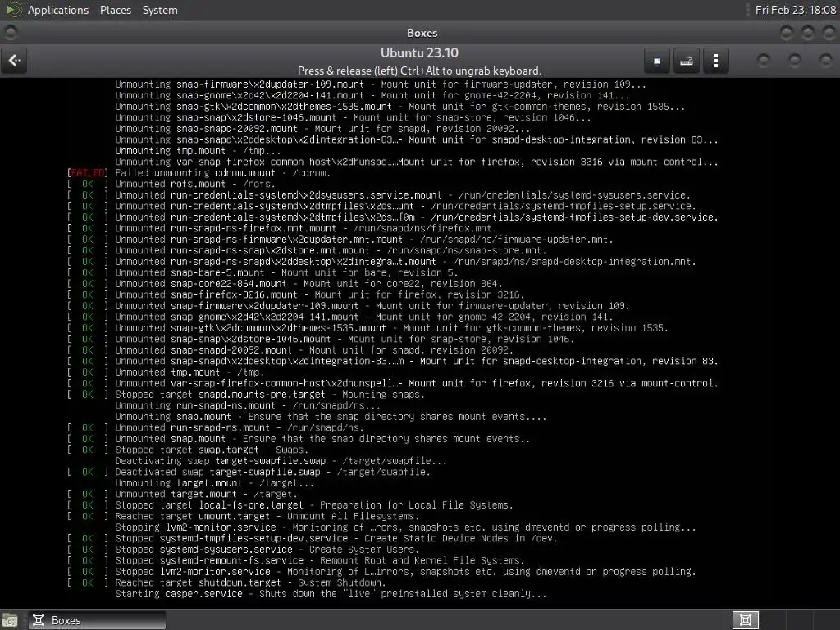This screenshot has width=840, height=630.
Task: Click the monitor icon button in Boxes header
Action: (657, 61)
